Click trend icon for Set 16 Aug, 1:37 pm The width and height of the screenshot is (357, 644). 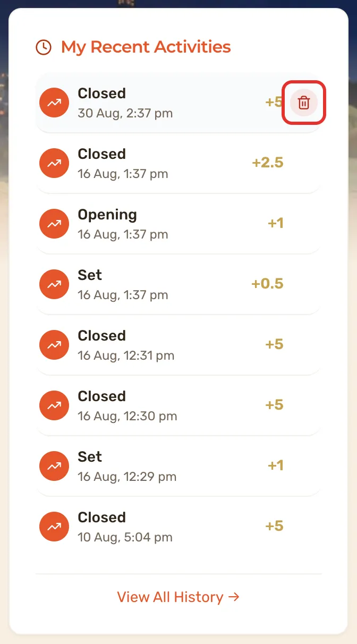[54, 284]
